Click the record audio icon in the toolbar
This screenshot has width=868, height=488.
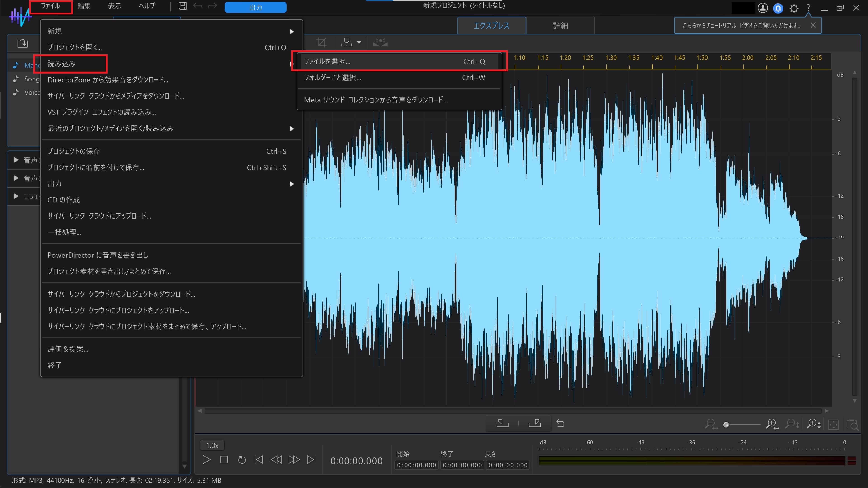click(380, 42)
